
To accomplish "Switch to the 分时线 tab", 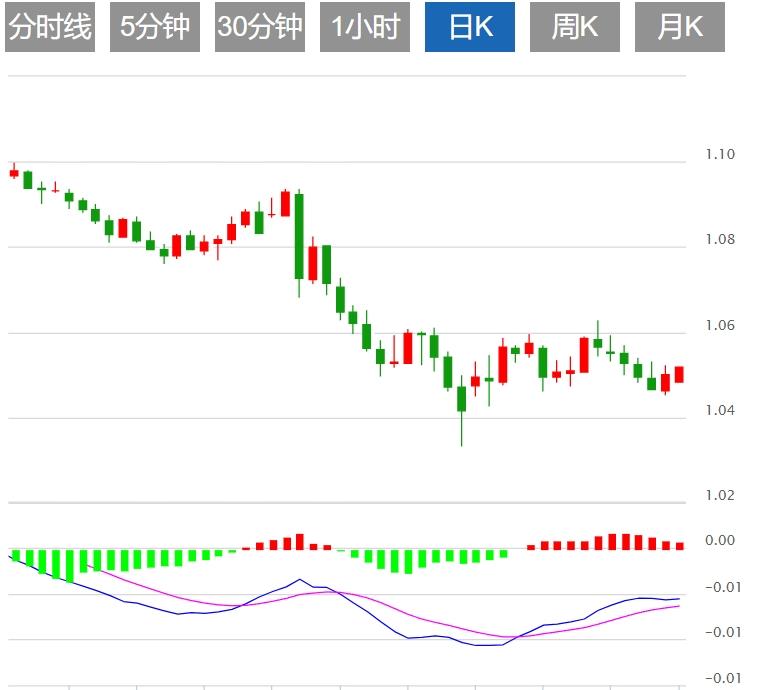I will [x=49, y=27].
